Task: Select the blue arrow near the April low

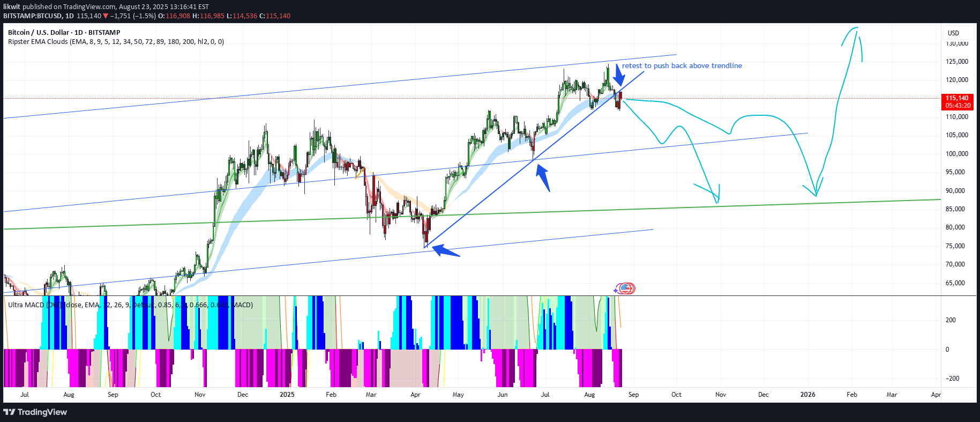Action: tap(446, 251)
